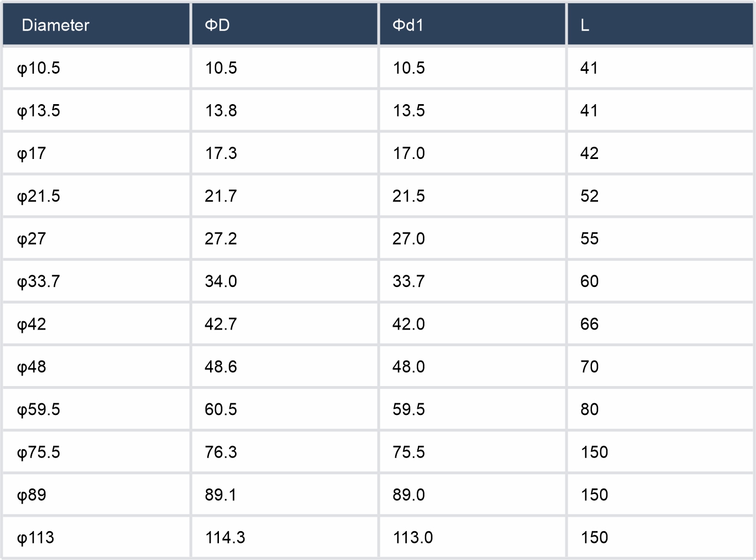Click the ΦD value 114.3
Screen dimensions: 756x560
[225, 537]
